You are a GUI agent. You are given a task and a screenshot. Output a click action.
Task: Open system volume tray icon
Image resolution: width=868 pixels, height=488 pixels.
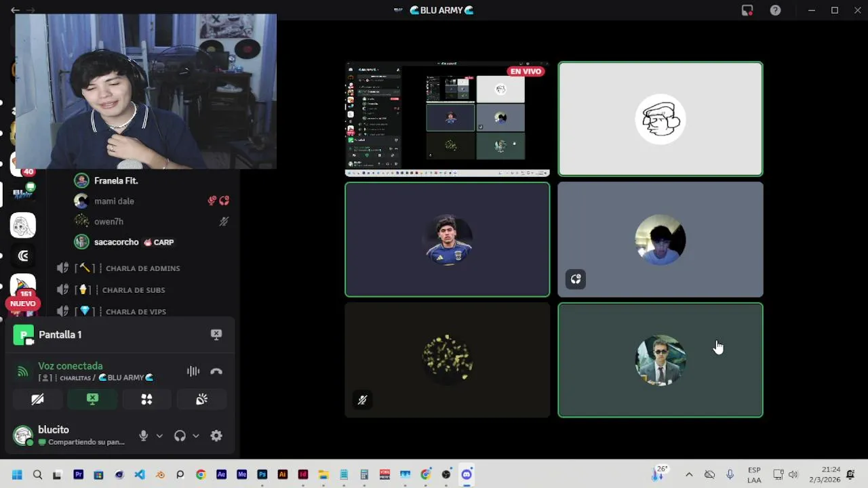pos(793,474)
